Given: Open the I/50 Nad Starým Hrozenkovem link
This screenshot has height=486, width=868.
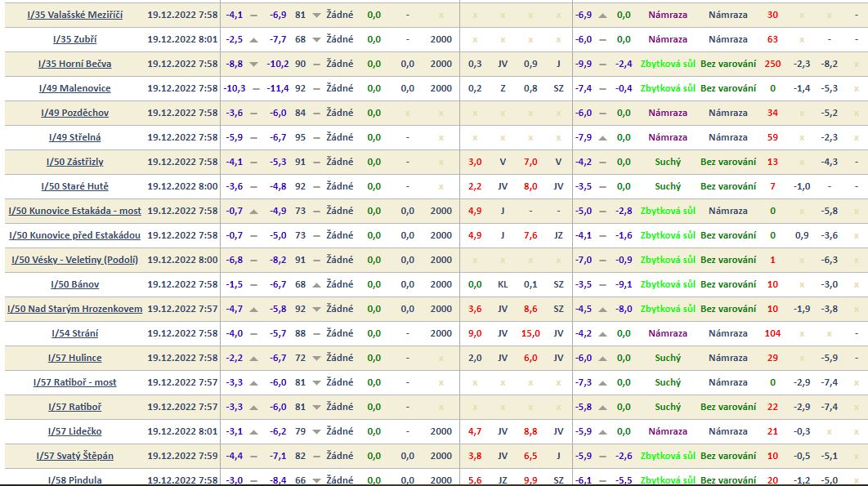Looking at the screenshot, I should 74,309.
